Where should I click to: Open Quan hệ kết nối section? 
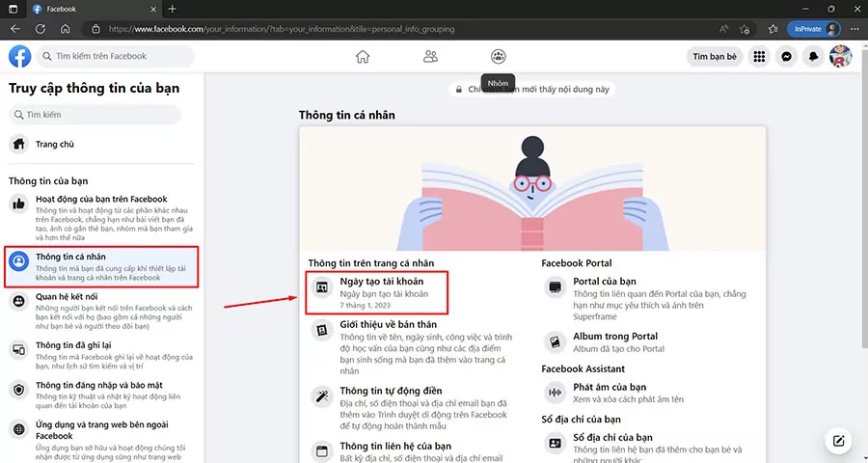101,312
